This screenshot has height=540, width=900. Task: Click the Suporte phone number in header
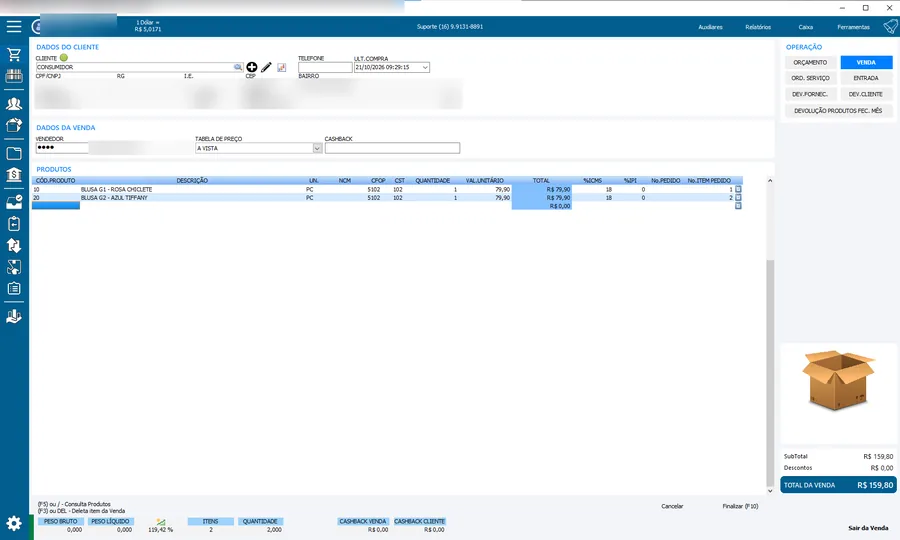tap(450, 26)
